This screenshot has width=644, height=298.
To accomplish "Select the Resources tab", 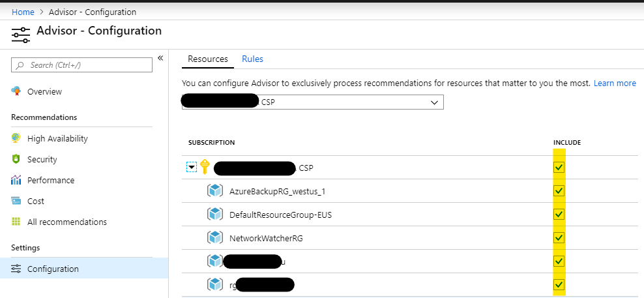I will (x=208, y=59).
